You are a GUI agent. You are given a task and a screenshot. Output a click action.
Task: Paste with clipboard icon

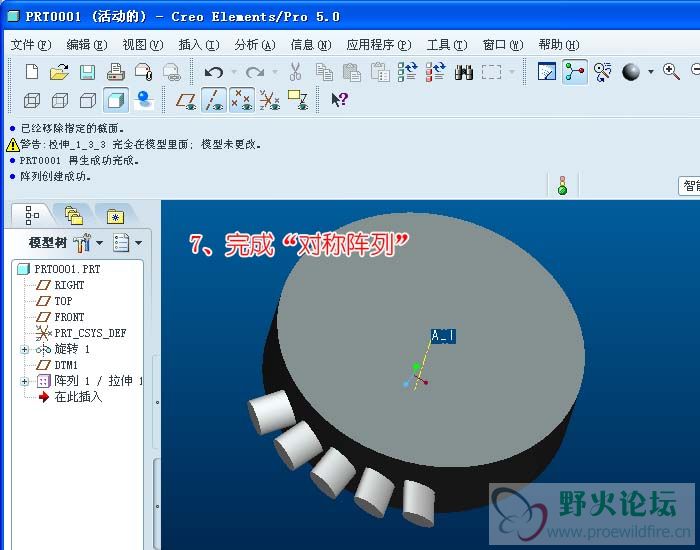pyautogui.click(x=352, y=72)
